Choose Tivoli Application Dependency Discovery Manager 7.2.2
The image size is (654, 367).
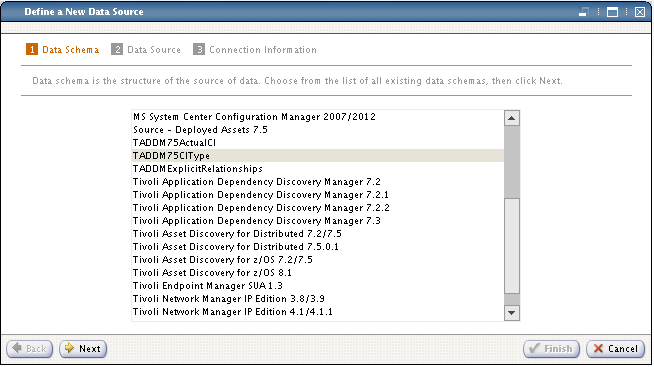[x=317, y=208]
